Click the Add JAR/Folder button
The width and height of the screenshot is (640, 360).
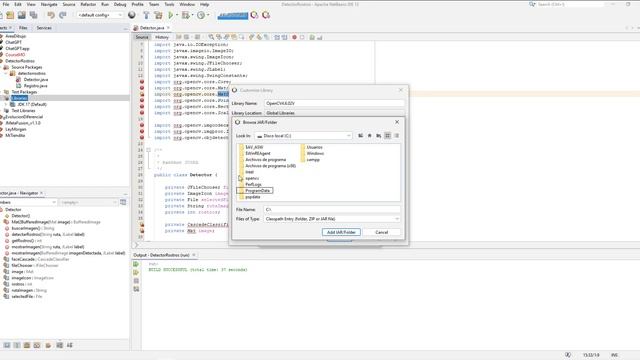(x=341, y=232)
